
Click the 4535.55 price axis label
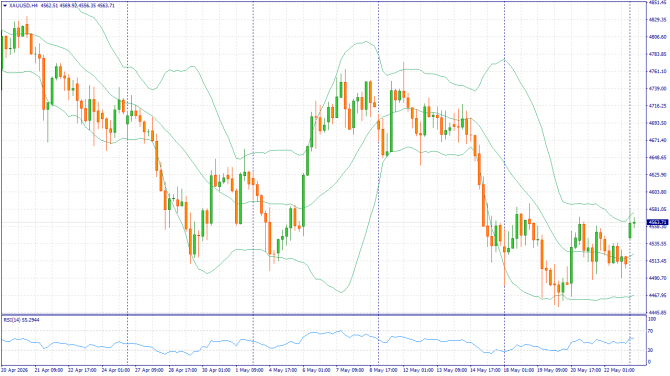(x=657, y=244)
